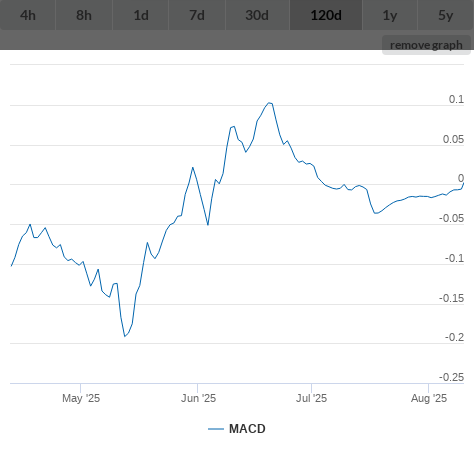Click the active 120d range tab
Image resolution: width=474 pixels, height=455 pixels.
tap(326, 15)
